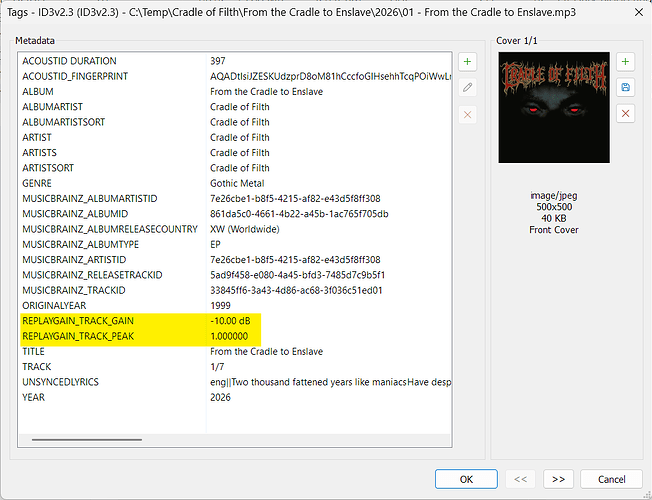Select the ARTIST field name
Image resolution: width=652 pixels, height=500 pixels.
tap(37, 137)
